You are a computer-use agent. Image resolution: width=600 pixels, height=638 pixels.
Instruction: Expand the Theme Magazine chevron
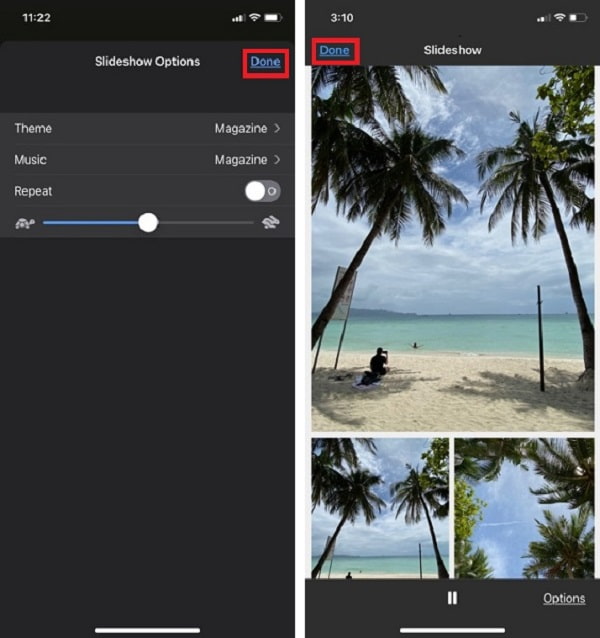pyautogui.click(x=277, y=128)
